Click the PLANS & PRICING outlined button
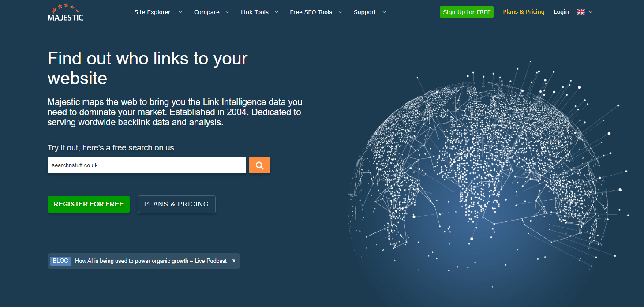 coord(176,204)
